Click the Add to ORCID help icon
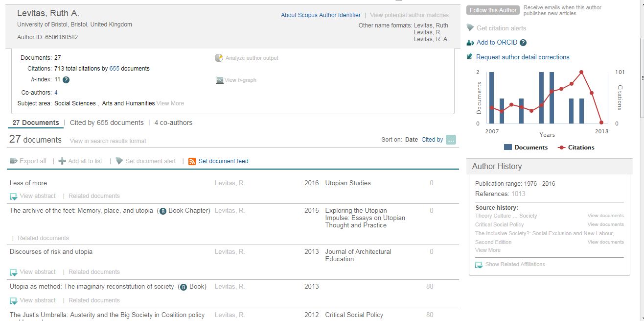The width and height of the screenshot is (644, 321). coord(523,43)
